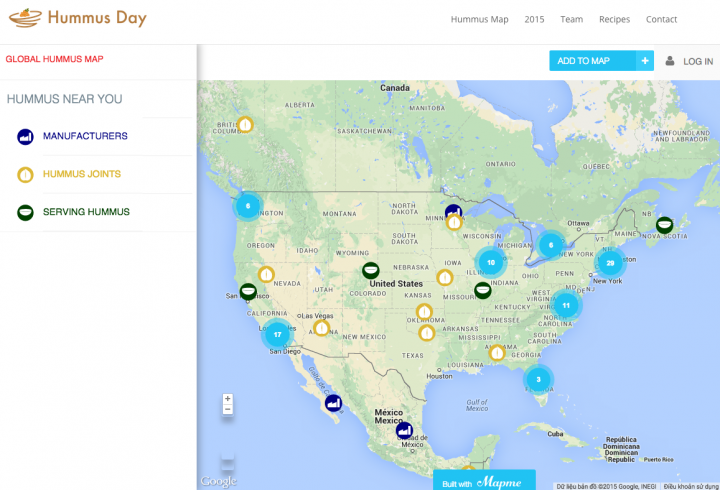Click the green Serving Hummus bowl icon in sidebar

click(x=25, y=213)
